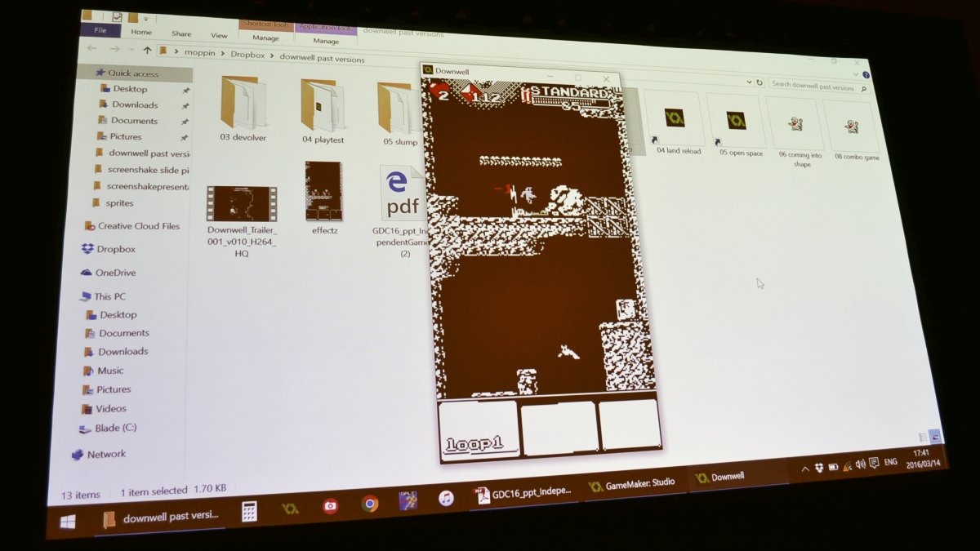Open the 05 slump folder
This screenshot has width=980, height=551.
399,113
